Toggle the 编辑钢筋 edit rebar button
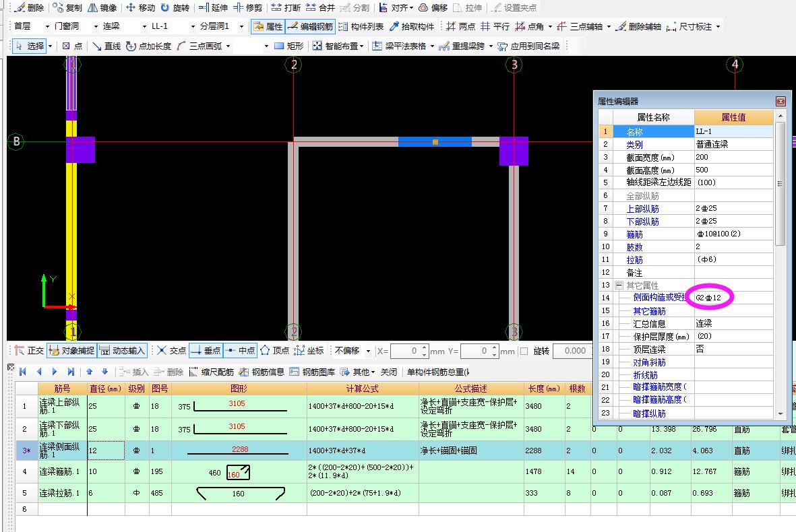796x532 pixels. [310, 26]
